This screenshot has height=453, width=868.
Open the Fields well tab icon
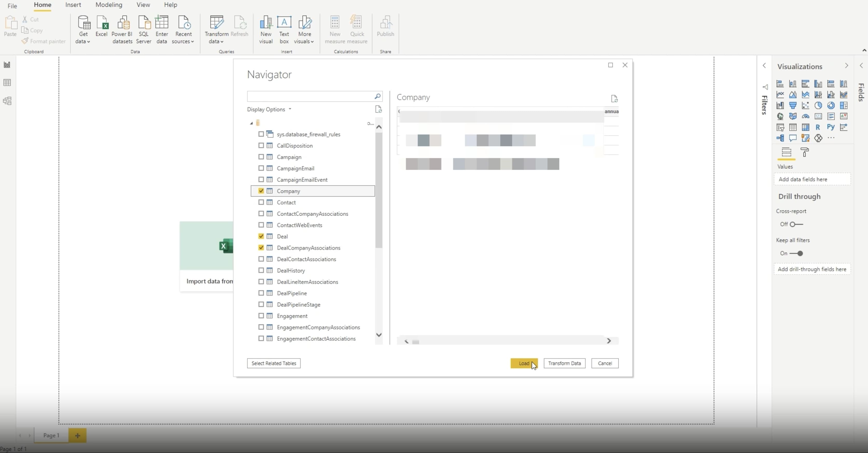pyautogui.click(x=786, y=153)
